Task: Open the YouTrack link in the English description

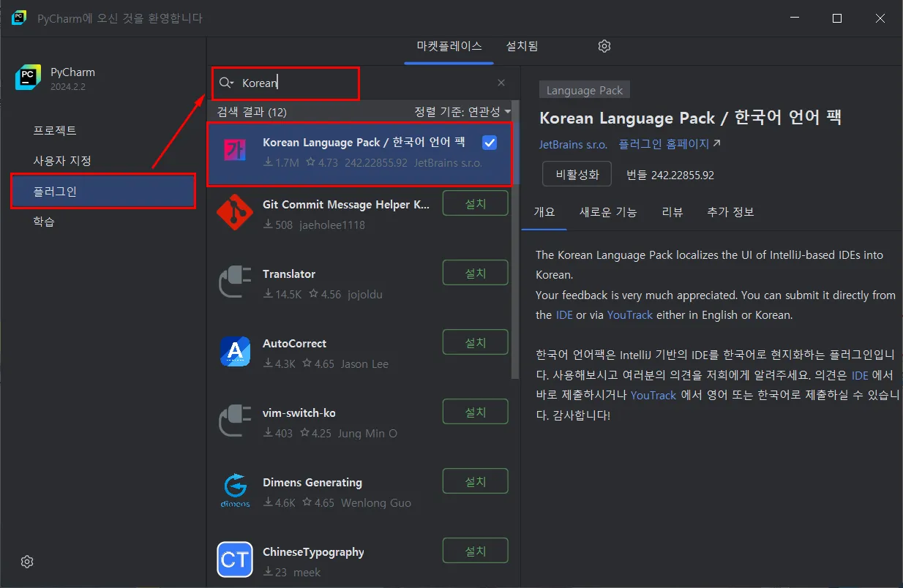Action: coord(629,315)
